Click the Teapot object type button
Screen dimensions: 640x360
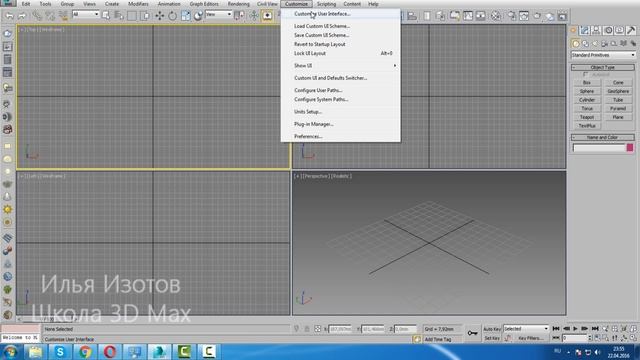click(587, 117)
